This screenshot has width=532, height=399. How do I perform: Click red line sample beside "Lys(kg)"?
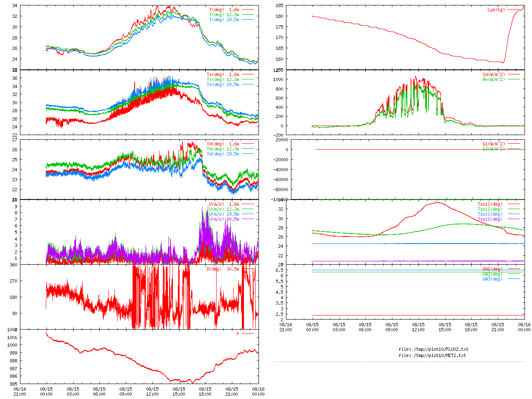(x=514, y=10)
